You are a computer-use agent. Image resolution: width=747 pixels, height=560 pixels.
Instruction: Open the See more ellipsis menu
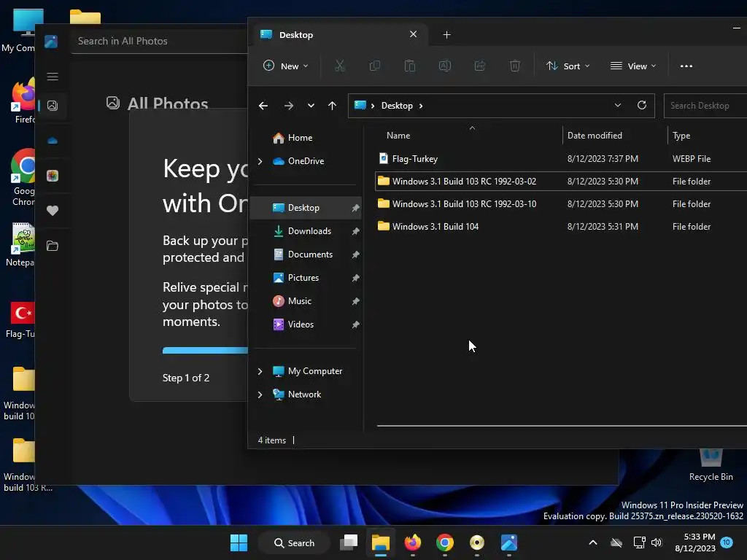click(686, 66)
